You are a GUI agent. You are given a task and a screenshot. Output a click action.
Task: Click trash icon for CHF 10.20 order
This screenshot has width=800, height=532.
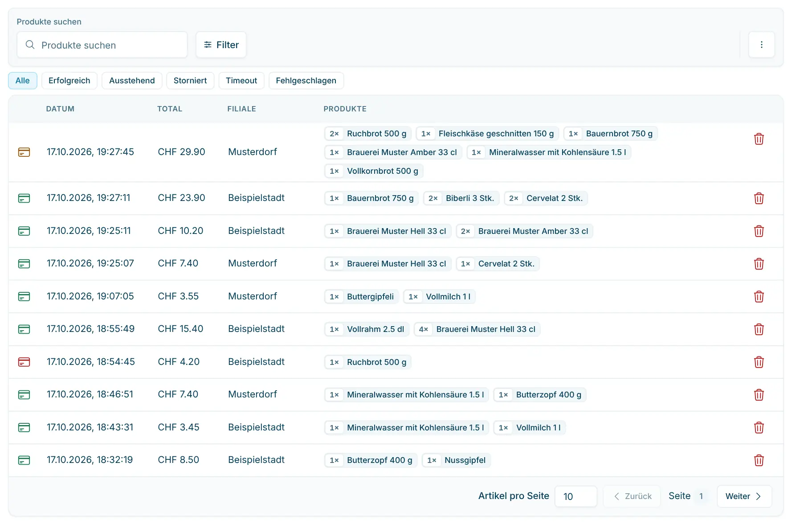click(759, 231)
